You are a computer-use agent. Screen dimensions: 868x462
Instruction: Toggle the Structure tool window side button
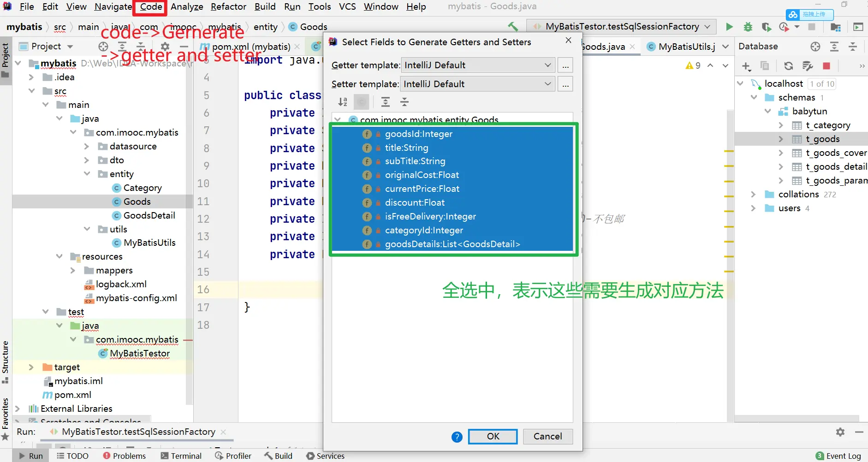[6, 362]
